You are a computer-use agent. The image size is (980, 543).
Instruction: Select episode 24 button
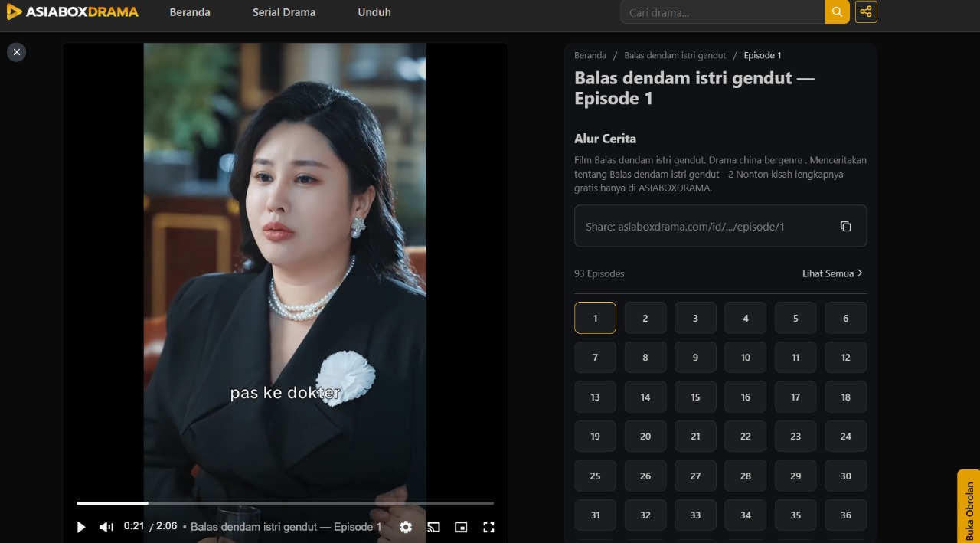[846, 436]
